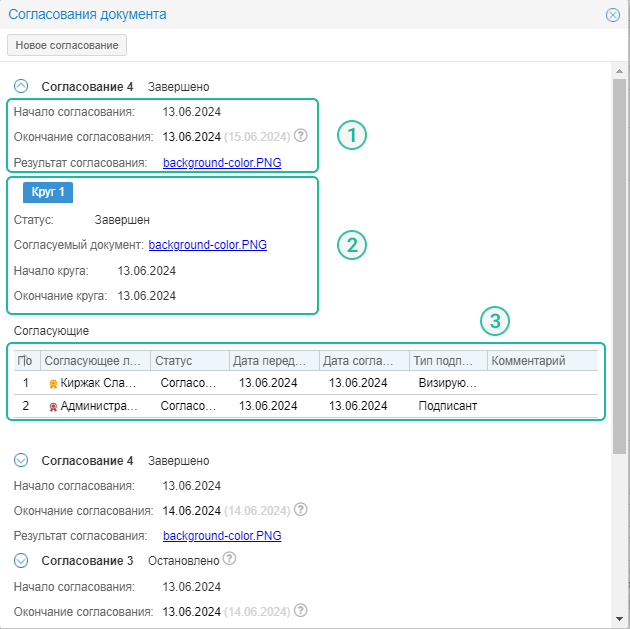The image size is (630, 629).
Task: Click the orange ribbon icon by Киржак
Action: [53, 384]
